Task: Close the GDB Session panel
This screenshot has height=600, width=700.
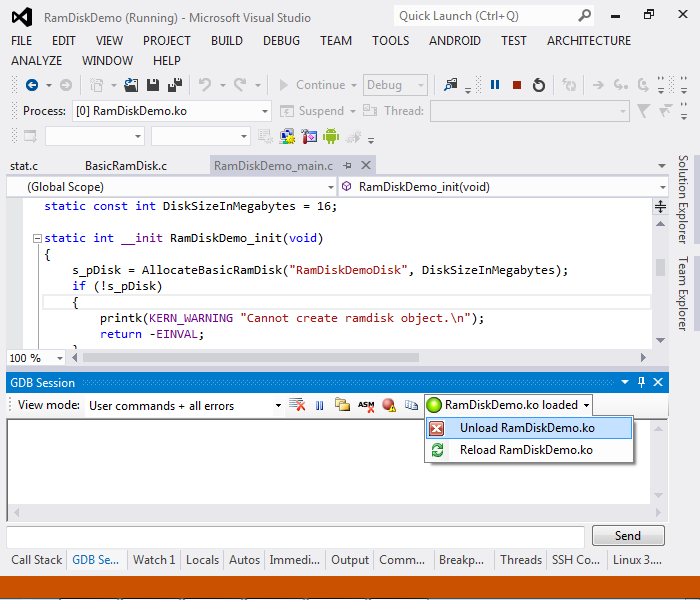Action: point(658,382)
